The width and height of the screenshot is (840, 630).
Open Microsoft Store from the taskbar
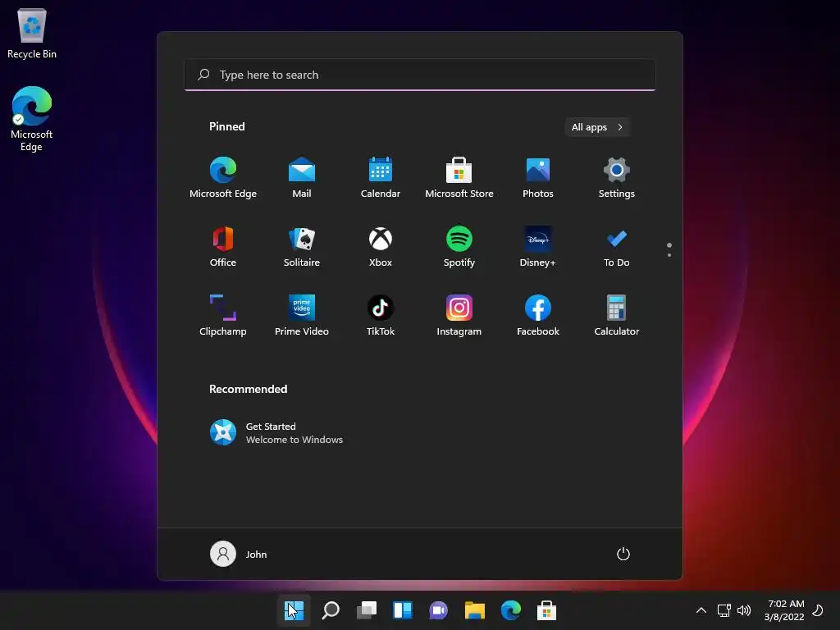coord(546,610)
